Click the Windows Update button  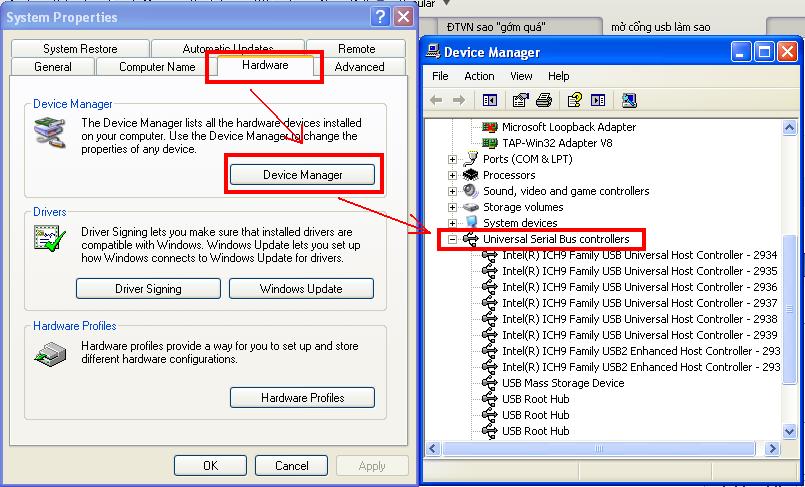tap(301, 289)
